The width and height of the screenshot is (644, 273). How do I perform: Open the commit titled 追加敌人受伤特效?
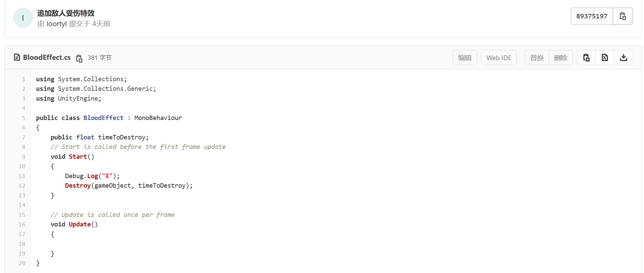pos(66,13)
